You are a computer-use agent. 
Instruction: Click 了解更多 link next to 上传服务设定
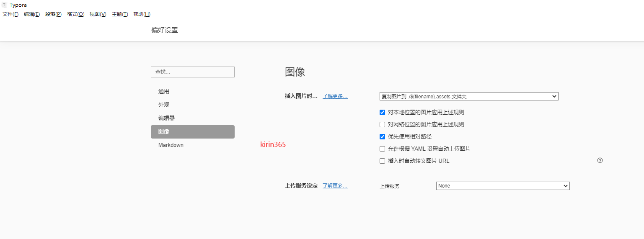pyautogui.click(x=335, y=185)
